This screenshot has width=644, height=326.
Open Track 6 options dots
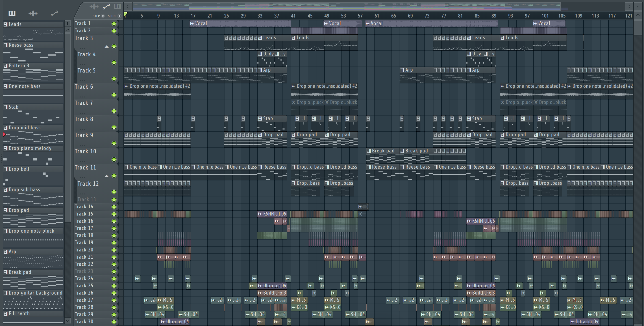[x=83, y=97]
